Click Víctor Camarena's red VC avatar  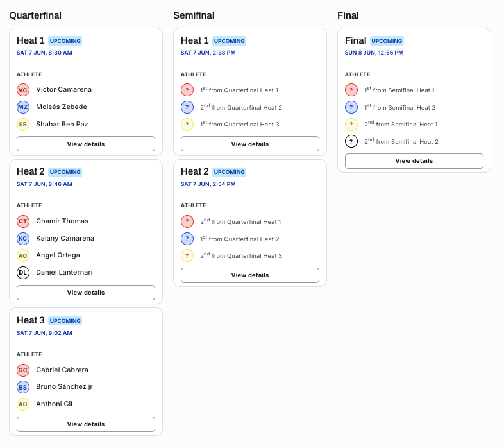tap(23, 90)
